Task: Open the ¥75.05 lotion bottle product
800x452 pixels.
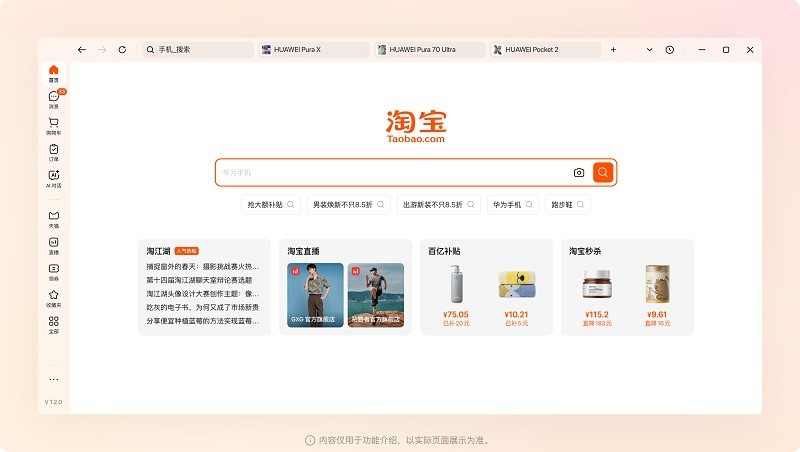Action: point(456,295)
